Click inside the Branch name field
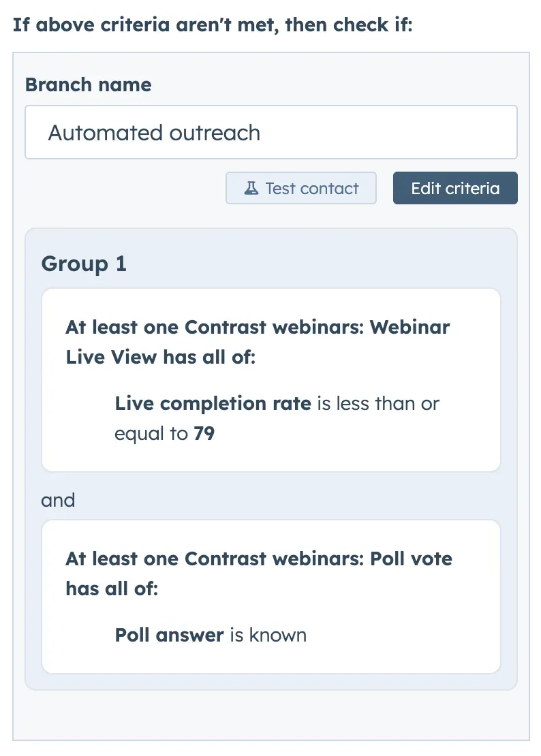The image size is (541, 756). 270,132
